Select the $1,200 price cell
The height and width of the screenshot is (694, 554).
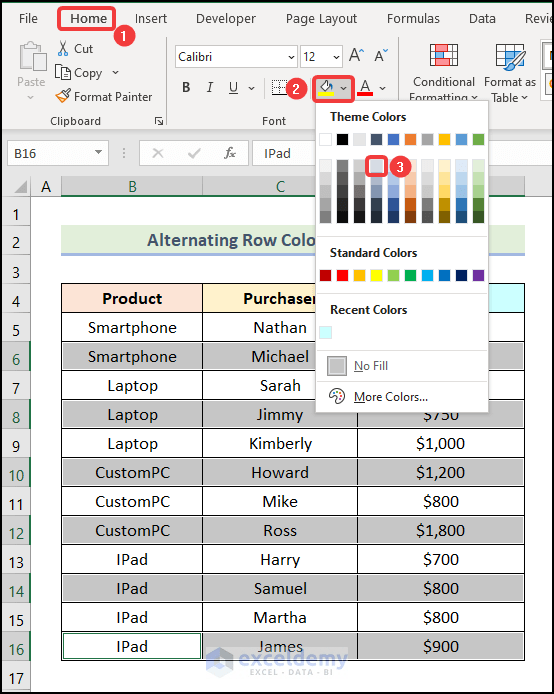[441, 472]
